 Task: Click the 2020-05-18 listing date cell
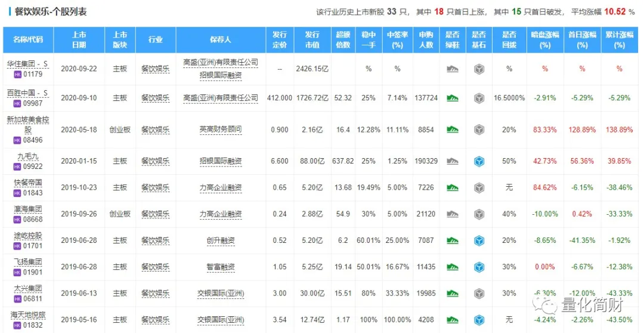79,129
